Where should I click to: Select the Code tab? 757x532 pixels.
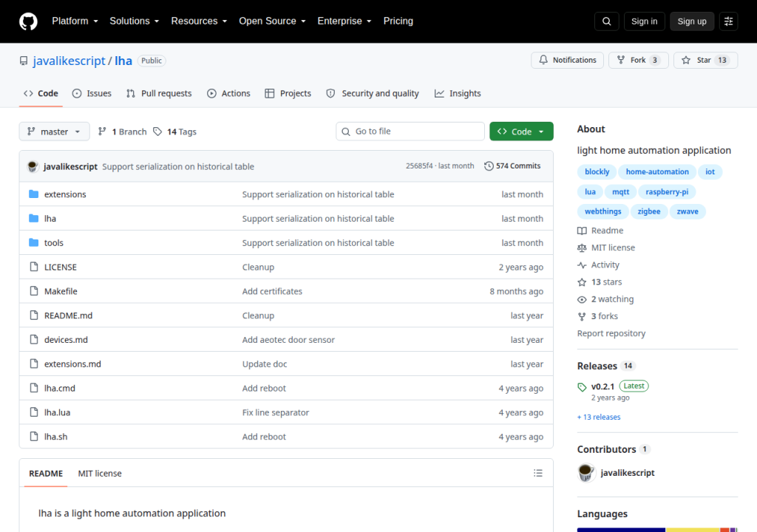tap(41, 93)
